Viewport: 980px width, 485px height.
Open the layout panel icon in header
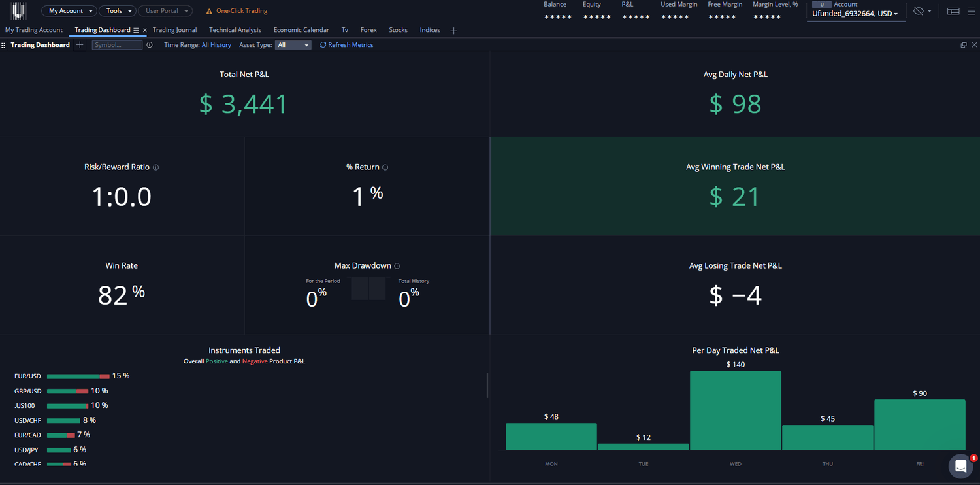click(x=953, y=11)
